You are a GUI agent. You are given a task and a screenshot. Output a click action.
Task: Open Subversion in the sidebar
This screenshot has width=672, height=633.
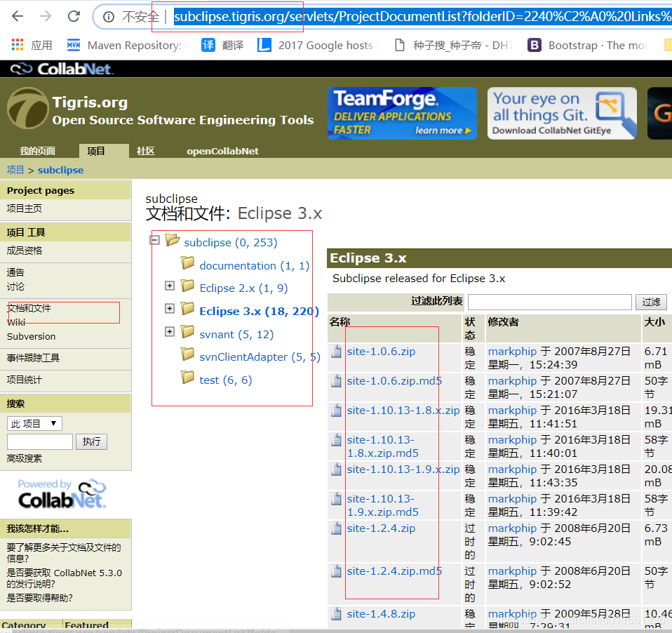[x=32, y=336]
